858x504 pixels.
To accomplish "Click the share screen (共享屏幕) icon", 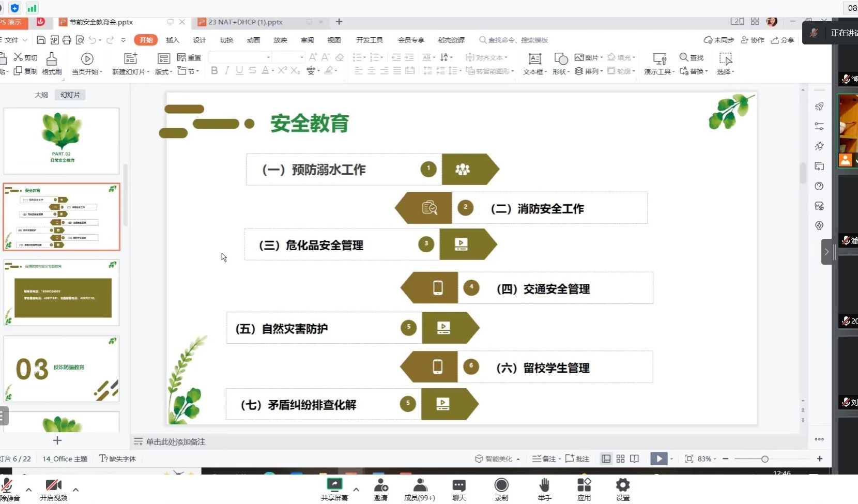I will click(334, 486).
